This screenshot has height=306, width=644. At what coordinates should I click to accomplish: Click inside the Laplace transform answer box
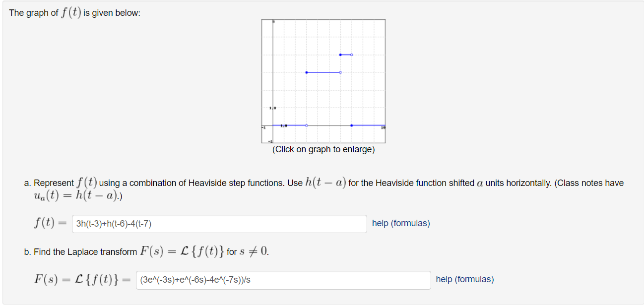pyautogui.click(x=283, y=280)
